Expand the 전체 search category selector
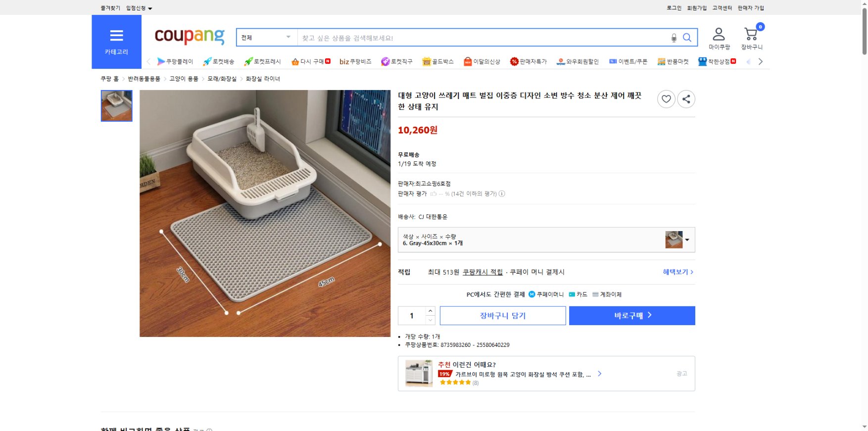The height and width of the screenshot is (431, 868). pyautogui.click(x=265, y=37)
